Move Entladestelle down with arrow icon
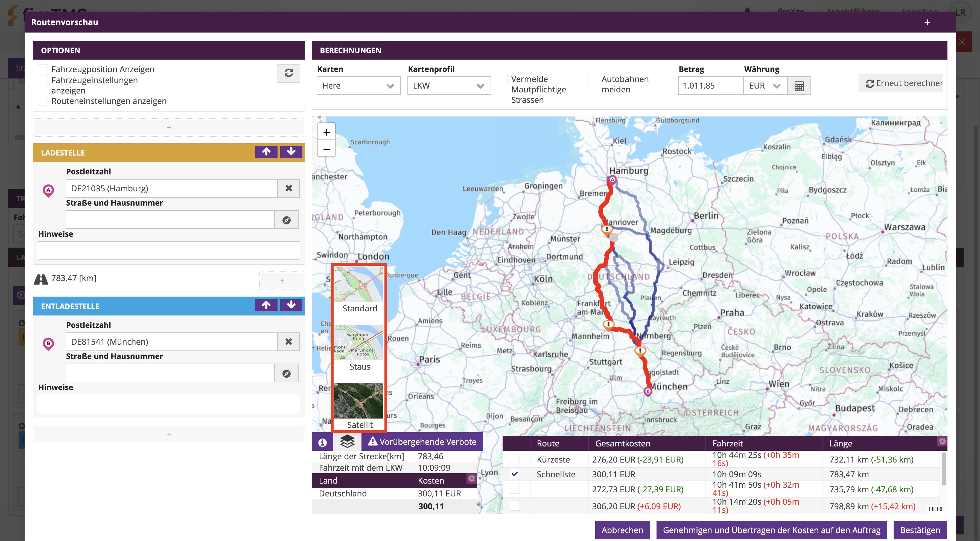 click(291, 305)
